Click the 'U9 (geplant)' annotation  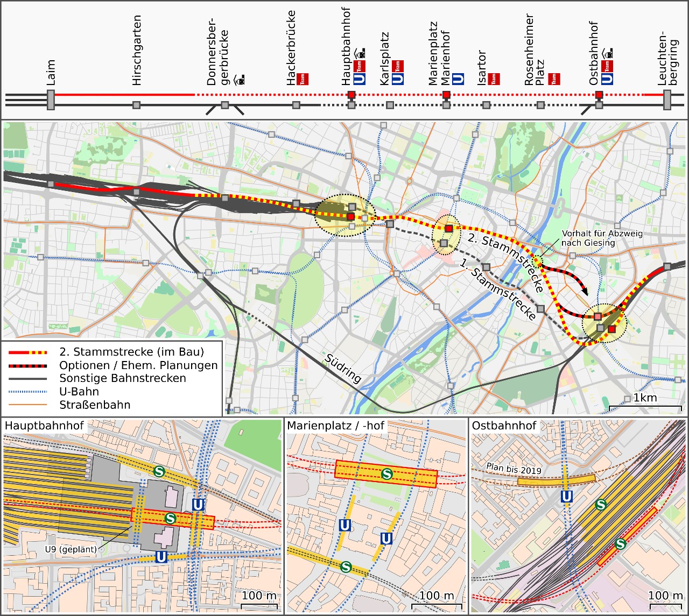[x=71, y=549]
